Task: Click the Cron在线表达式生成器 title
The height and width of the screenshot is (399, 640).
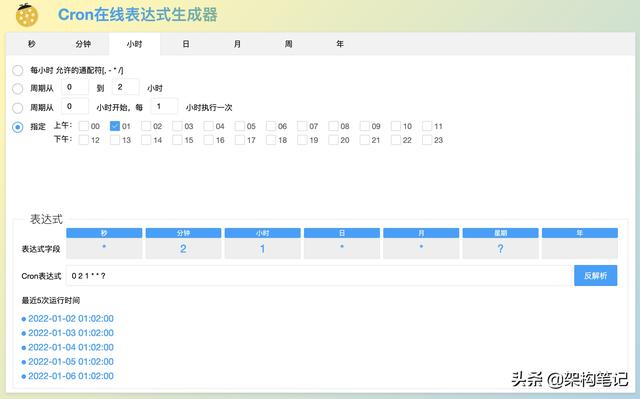Action: tap(138, 15)
